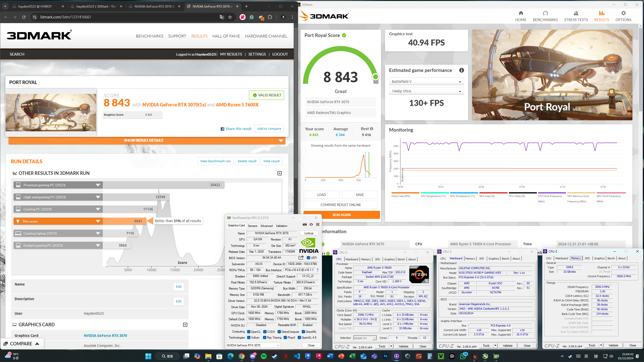
Task: Toggle the DirectCompute checkbox in GPU-Z
Action: [279, 332]
